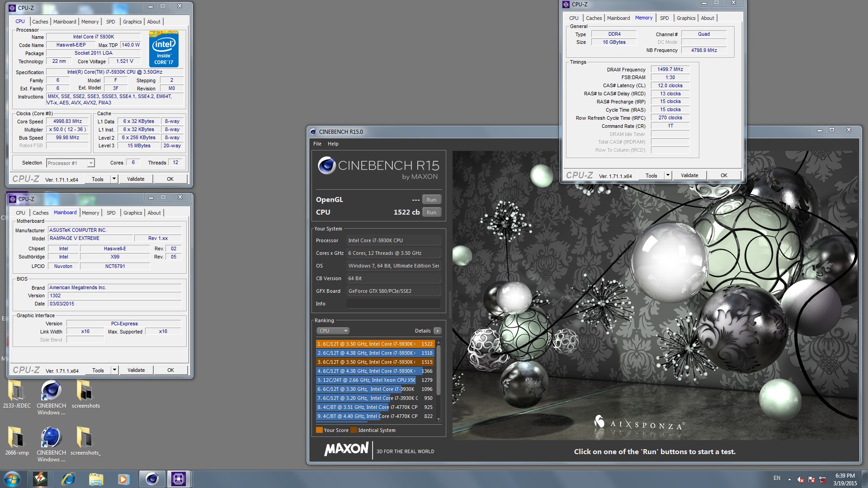Switch to Cinebench taskbar button
This screenshot has width=868, height=488.
(151, 479)
